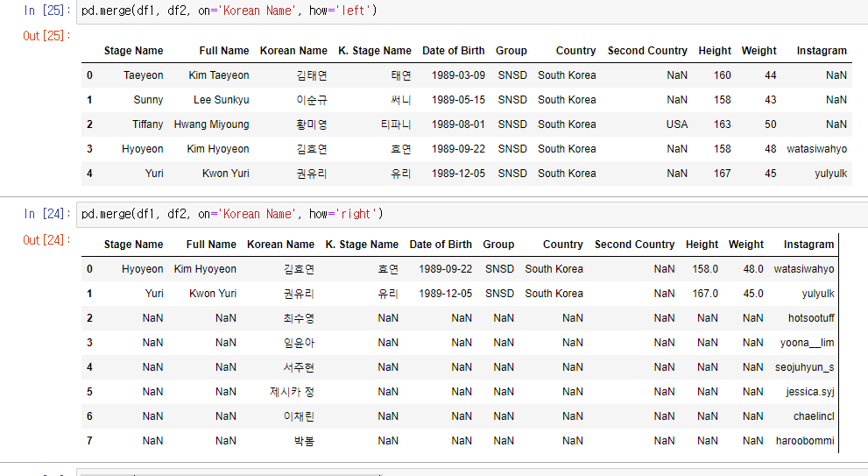Click the 1989-08-01 birth date cell
The image size is (868, 476).
(458, 124)
